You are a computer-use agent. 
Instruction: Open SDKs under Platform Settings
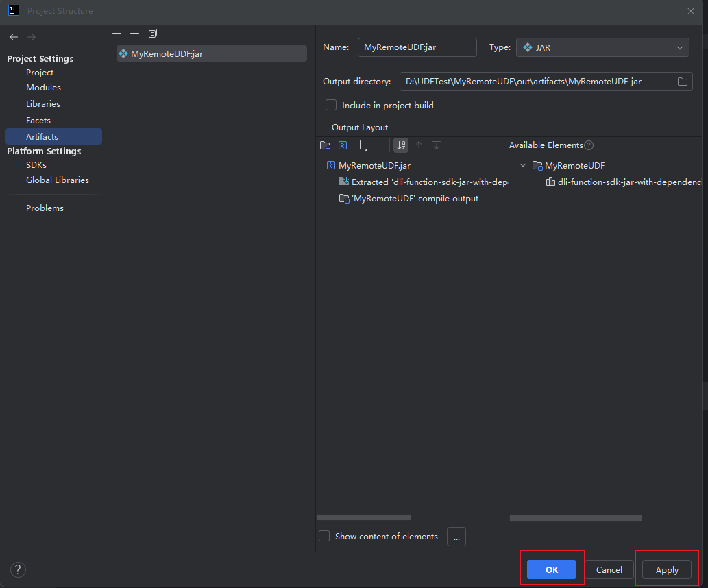pyautogui.click(x=36, y=165)
